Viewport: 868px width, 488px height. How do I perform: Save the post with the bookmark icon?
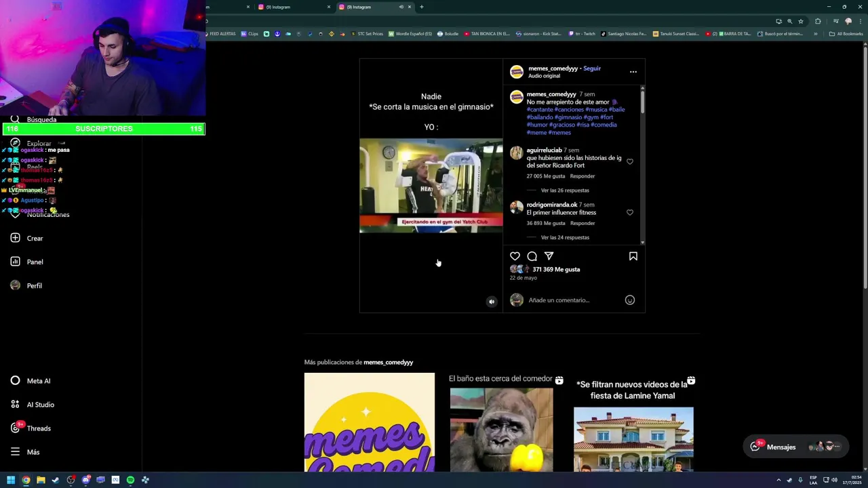point(633,256)
